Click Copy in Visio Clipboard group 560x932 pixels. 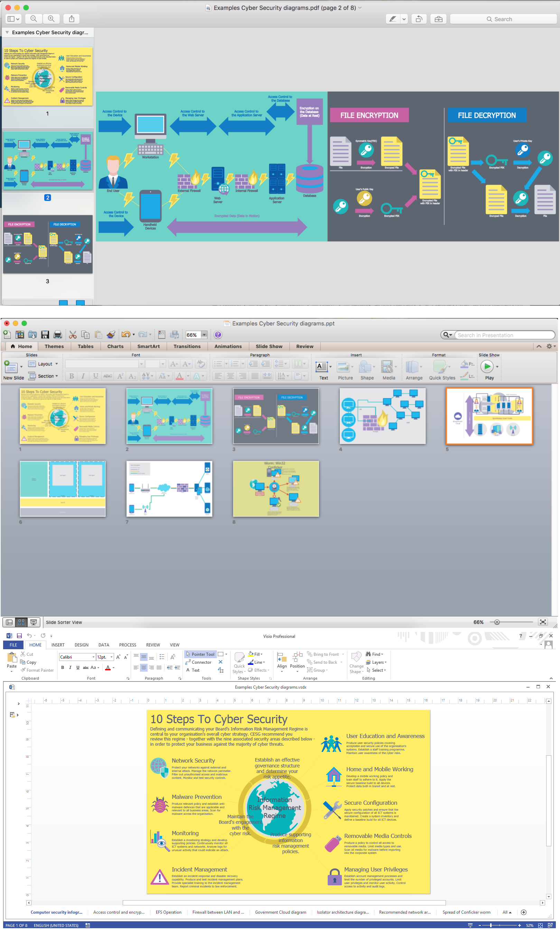point(28,662)
